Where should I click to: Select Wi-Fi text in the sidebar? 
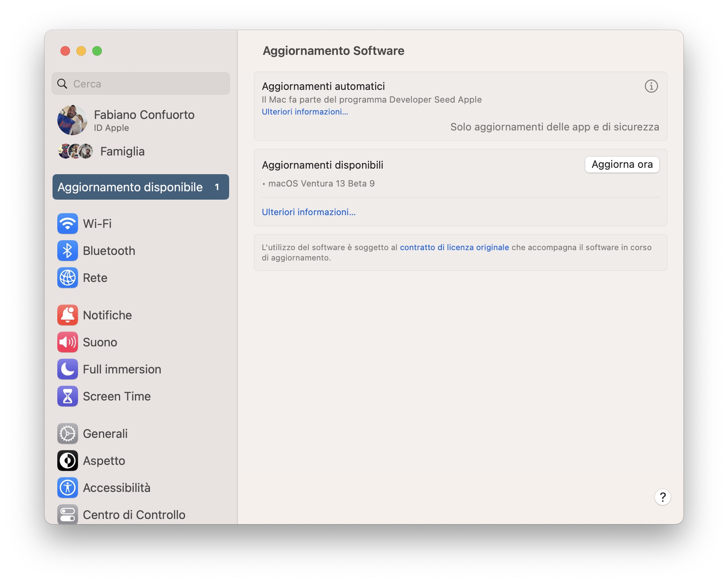[x=97, y=224]
